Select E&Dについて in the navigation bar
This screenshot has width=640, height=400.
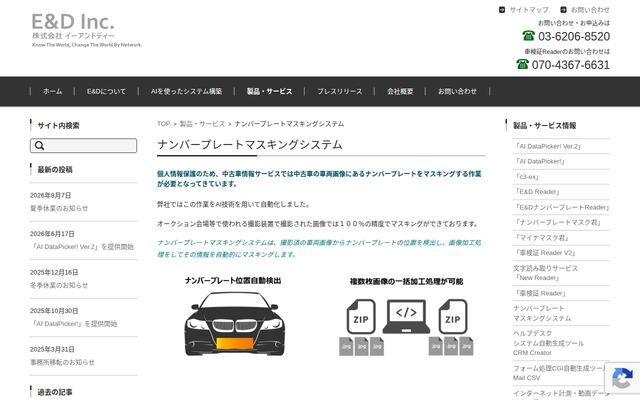pyautogui.click(x=106, y=91)
